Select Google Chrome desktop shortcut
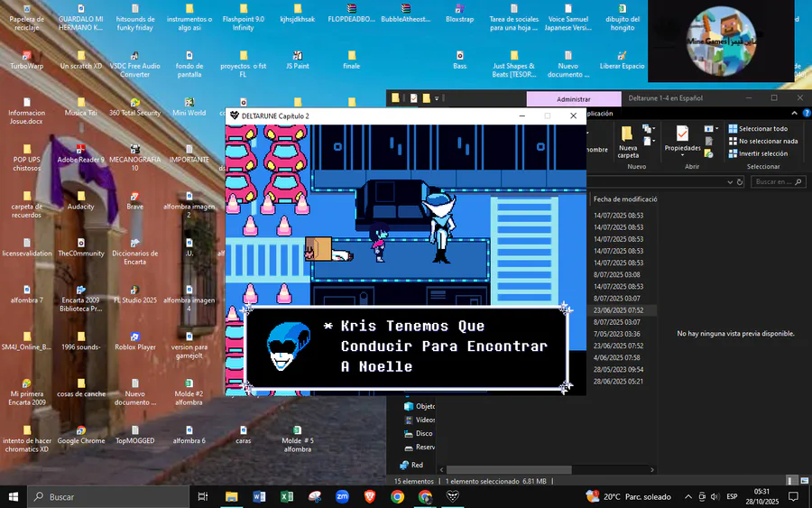 pos(81,435)
